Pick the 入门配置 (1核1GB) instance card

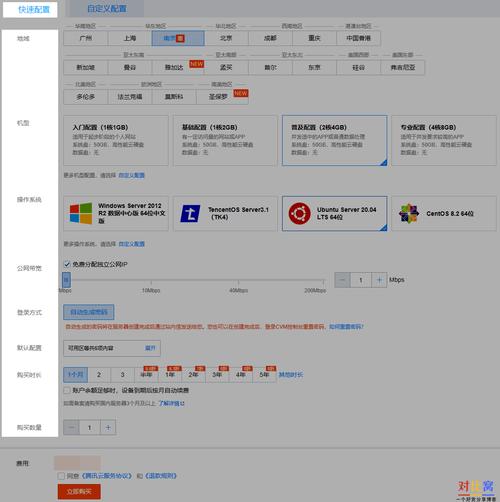pos(116,140)
